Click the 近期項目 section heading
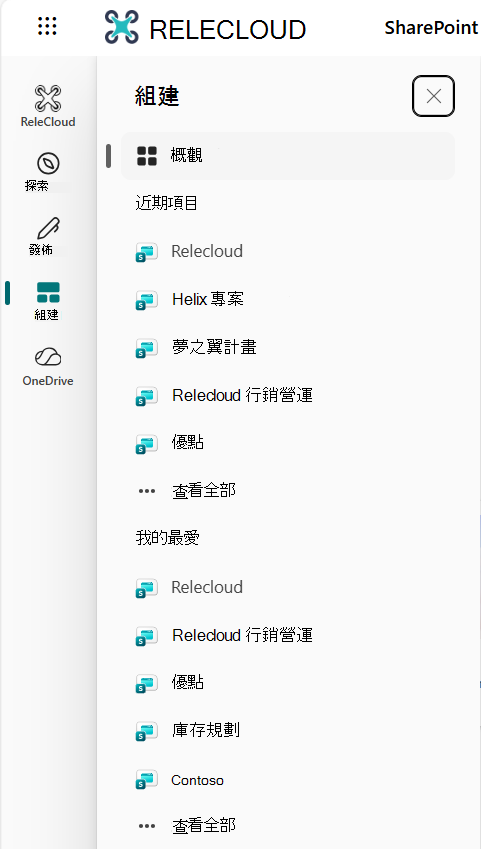This screenshot has height=849, width=481. 167,203
